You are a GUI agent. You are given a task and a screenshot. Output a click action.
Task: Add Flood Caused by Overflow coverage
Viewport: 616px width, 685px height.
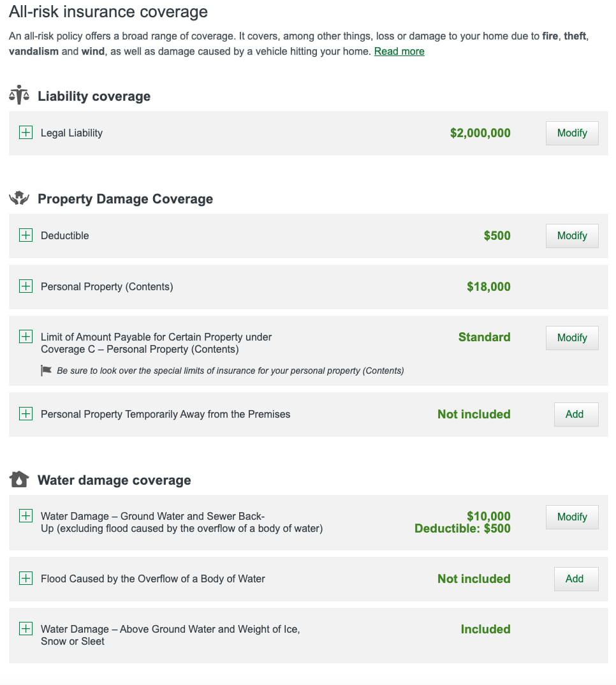(575, 579)
